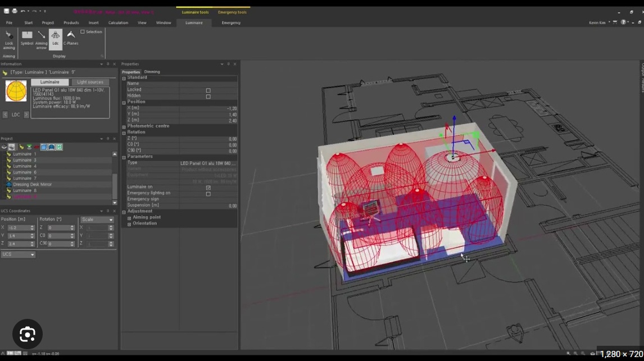Open the UCS coordinate system dropdown

18,254
